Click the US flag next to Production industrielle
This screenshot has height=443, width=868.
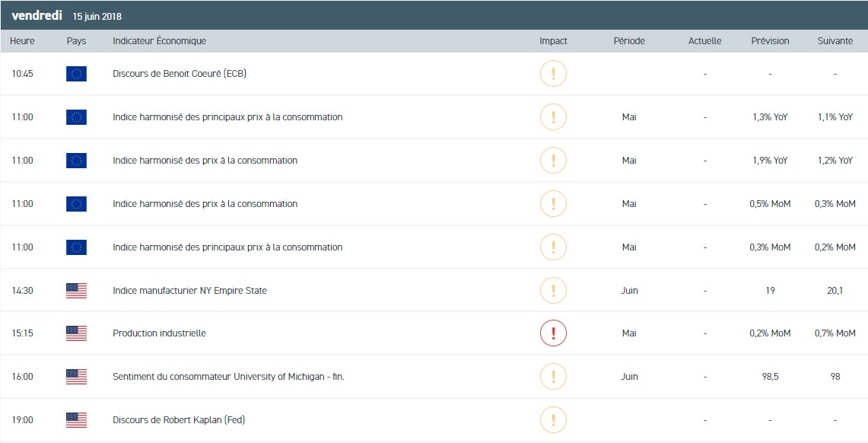(76, 333)
